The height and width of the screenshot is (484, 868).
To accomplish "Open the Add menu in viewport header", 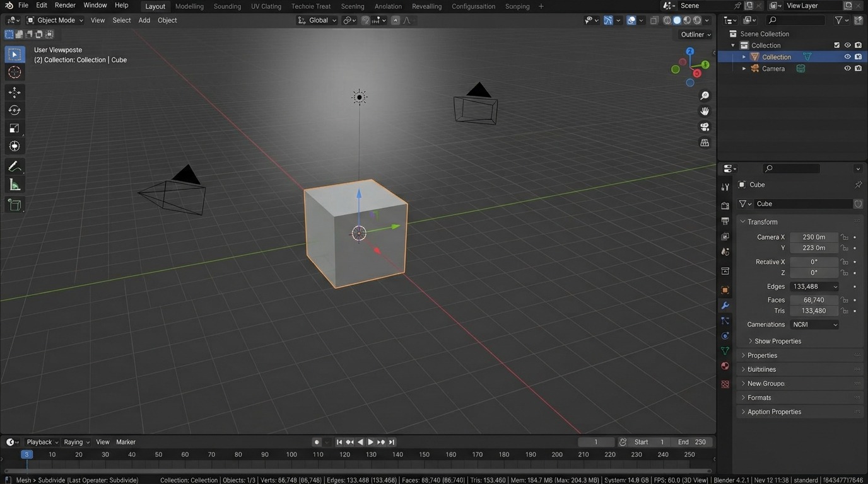I will pyautogui.click(x=144, y=20).
